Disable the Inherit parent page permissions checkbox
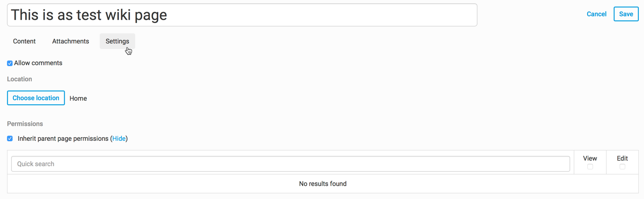Viewport: 644px width, 199px height. (10, 139)
